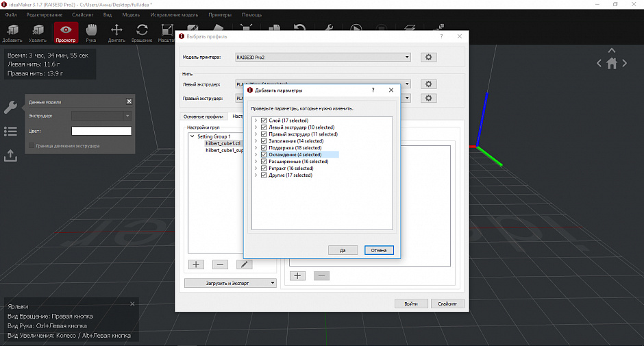
Task: Click the left arrow beside home view
Action: pyautogui.click(x=599, y=63)
